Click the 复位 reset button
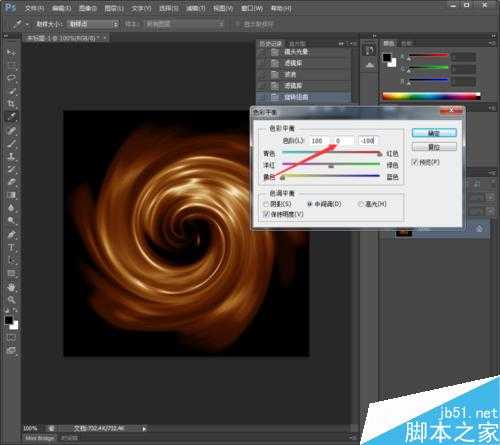 point(434,147)
